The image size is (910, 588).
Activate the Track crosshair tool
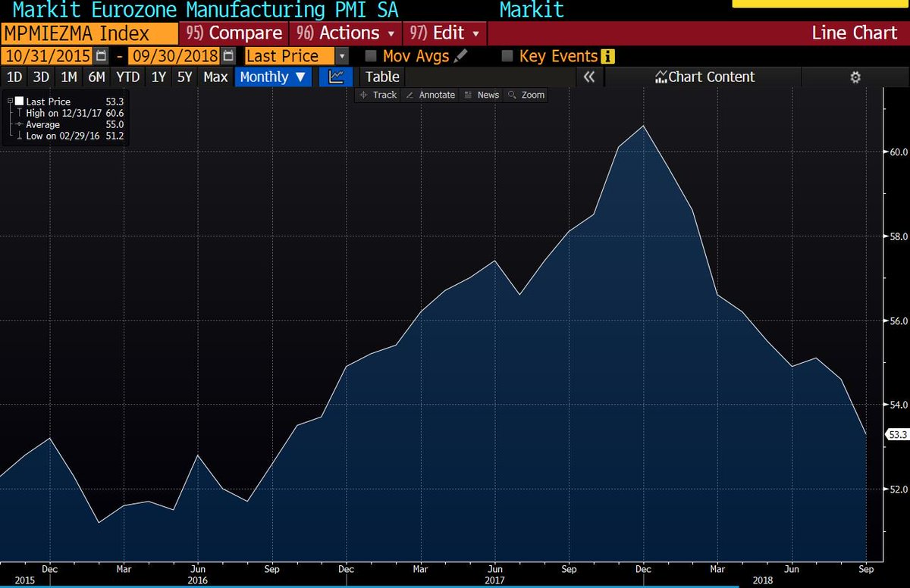click(x=378, y=95)
